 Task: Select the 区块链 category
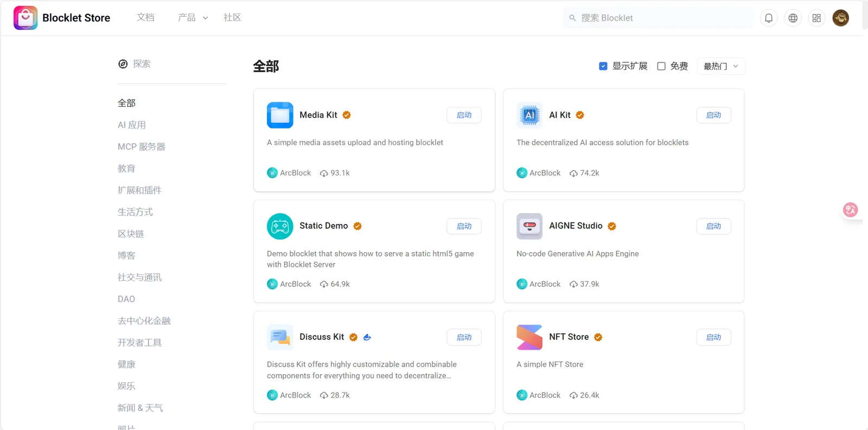click(x=131, y=234)
